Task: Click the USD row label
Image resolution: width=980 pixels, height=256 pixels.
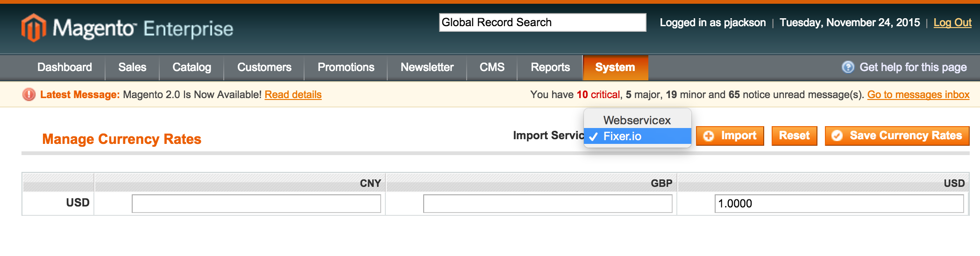Action: [x=78, y=203]
